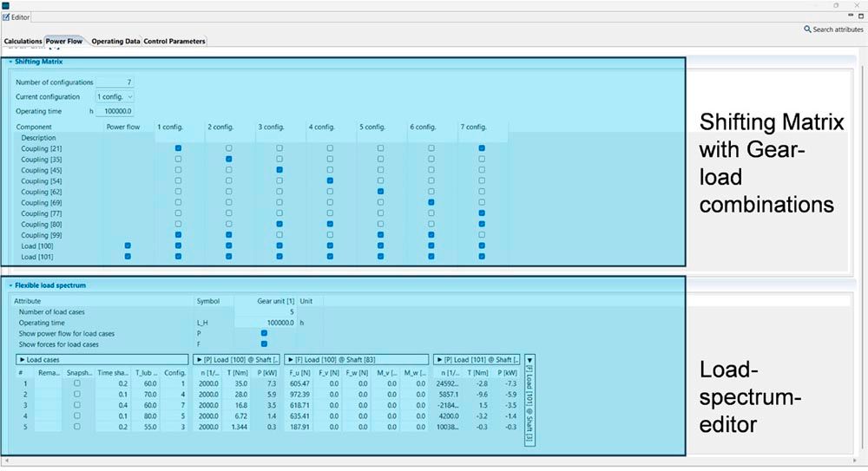Click the Description row in Shifting Matrix

coord(39,138)
